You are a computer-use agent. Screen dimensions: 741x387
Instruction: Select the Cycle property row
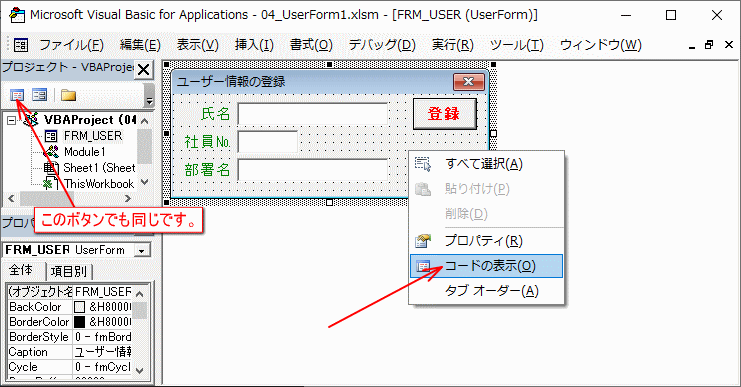point(70,367)
